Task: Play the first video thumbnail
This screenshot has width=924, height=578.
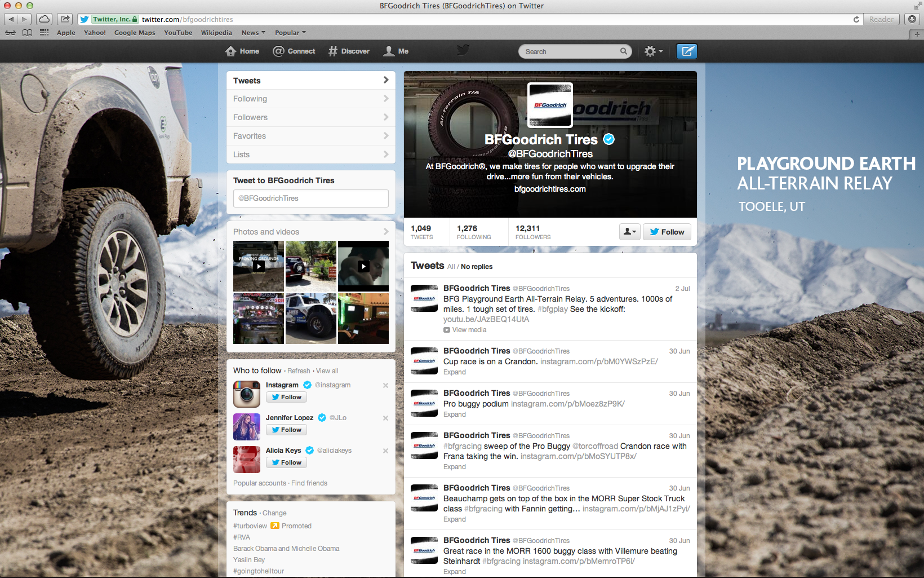Action: click(259, 266)
